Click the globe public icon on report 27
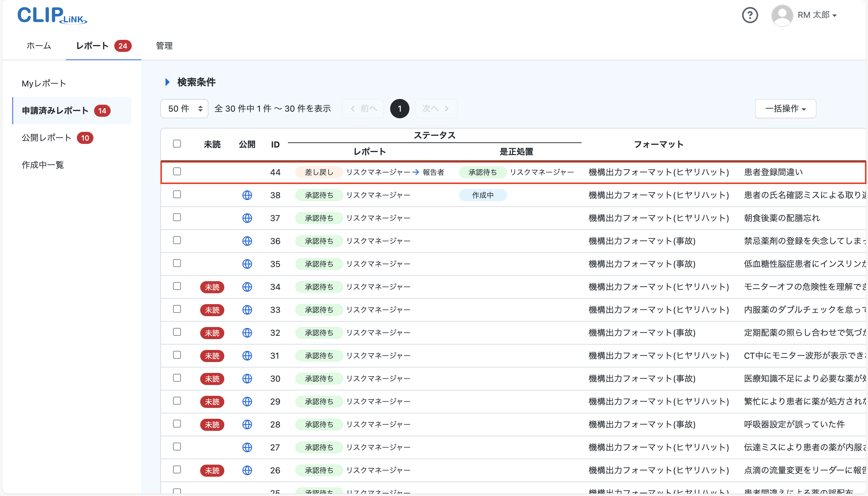The width and height of the screenshot is (868, 496). 247,447
